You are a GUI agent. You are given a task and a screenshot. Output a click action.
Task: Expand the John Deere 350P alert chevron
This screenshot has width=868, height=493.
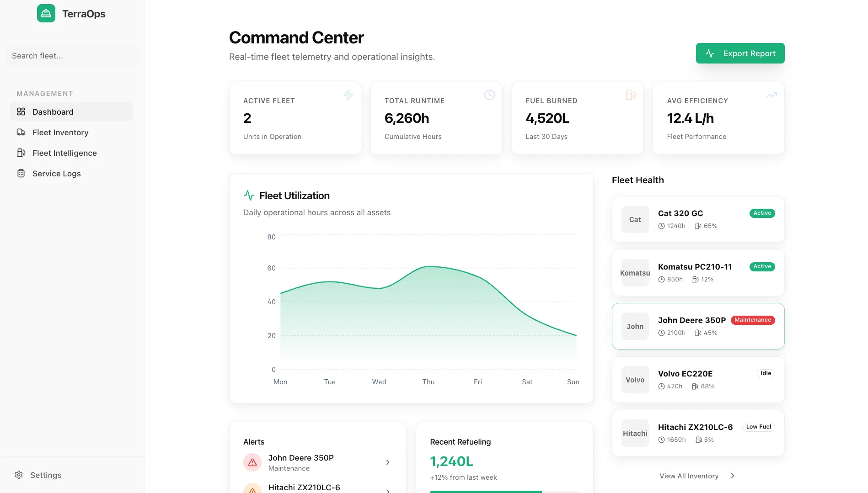coord(388,462)
